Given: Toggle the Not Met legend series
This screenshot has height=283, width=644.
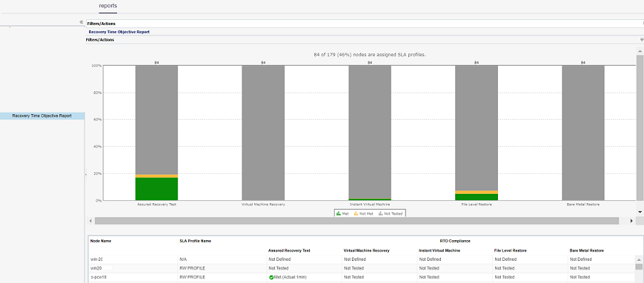Looking at the screenshot, I should coord(363,214).
